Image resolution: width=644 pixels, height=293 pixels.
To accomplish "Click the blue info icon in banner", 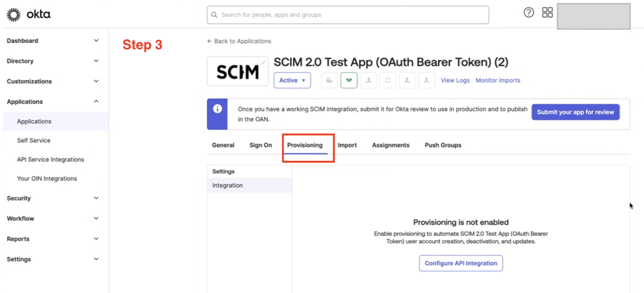I will point(217,109).
